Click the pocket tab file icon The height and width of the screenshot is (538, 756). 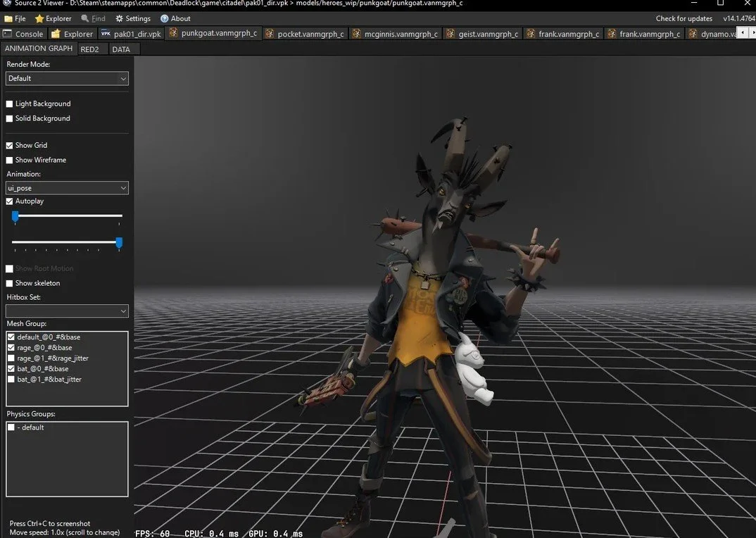[x=270, y=34]
